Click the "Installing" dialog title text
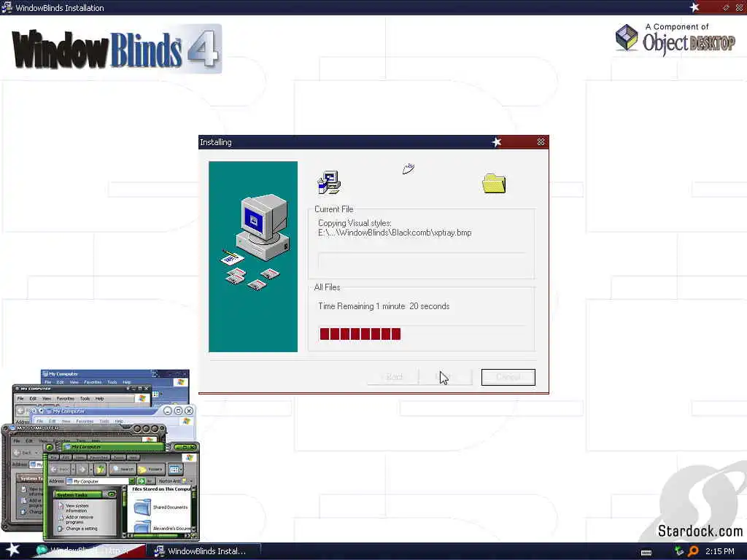747x560 pixels. point(215,142)
